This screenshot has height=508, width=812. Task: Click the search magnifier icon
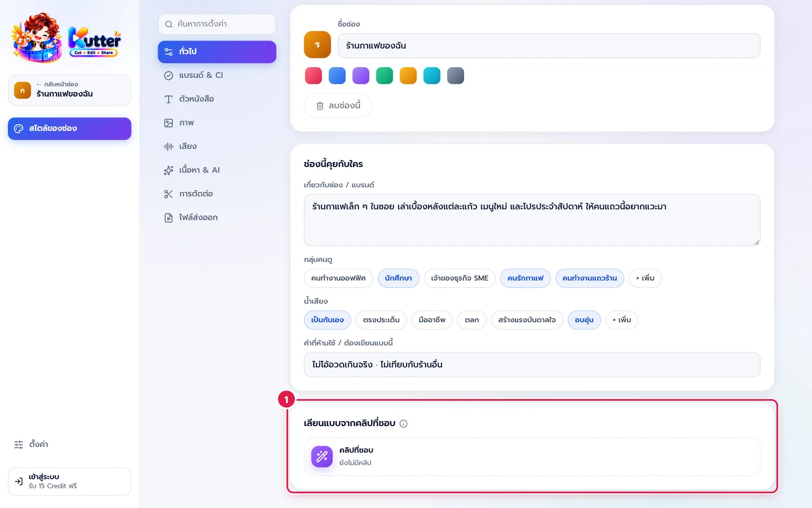169,24
